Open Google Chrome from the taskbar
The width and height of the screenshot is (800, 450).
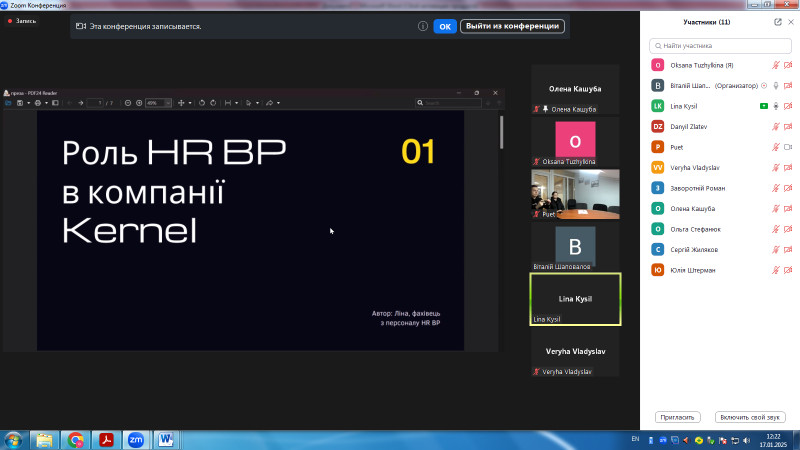pos(75,438)
